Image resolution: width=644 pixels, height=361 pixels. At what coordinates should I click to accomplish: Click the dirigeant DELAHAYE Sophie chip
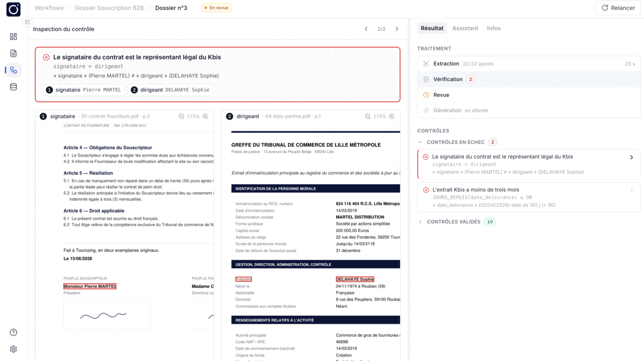(x=170, y=90)
